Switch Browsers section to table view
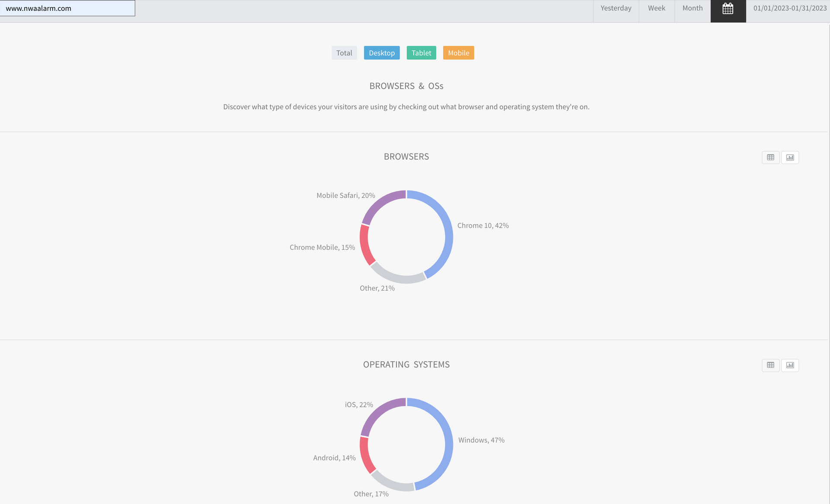830x504 pixels. click(x=770, y=157)
